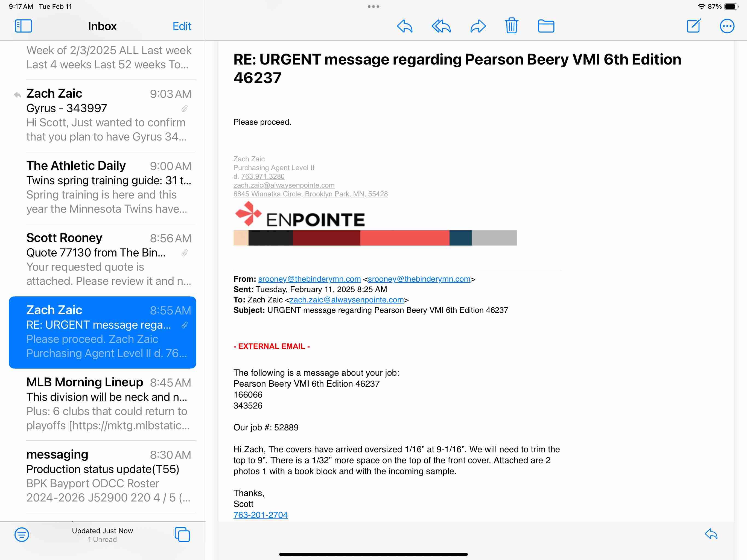Viewport: 747px width, 560px height.
Task: Toggle the inbox filter icon
Action: [22, 534]
